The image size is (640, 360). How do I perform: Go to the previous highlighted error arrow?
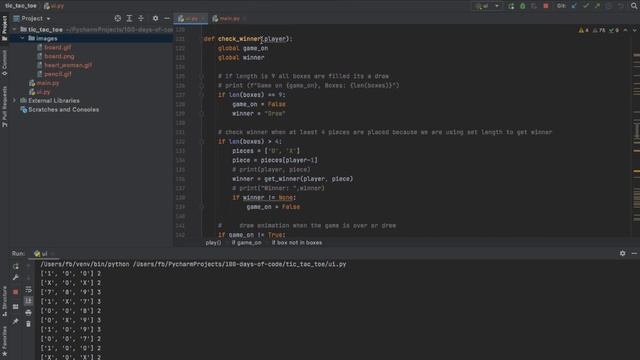pyautogui.click(x=626, y=30)
